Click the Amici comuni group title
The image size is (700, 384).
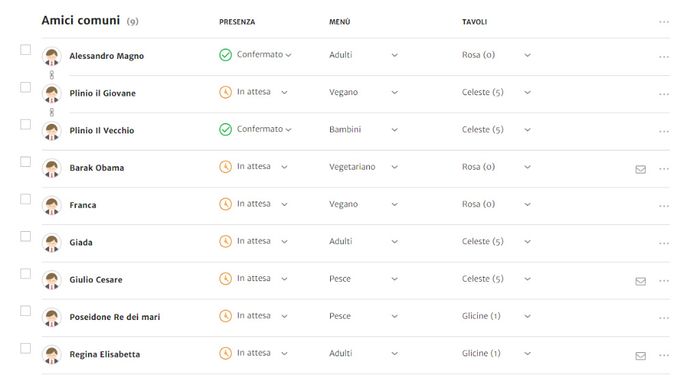(x=81, y=21)
